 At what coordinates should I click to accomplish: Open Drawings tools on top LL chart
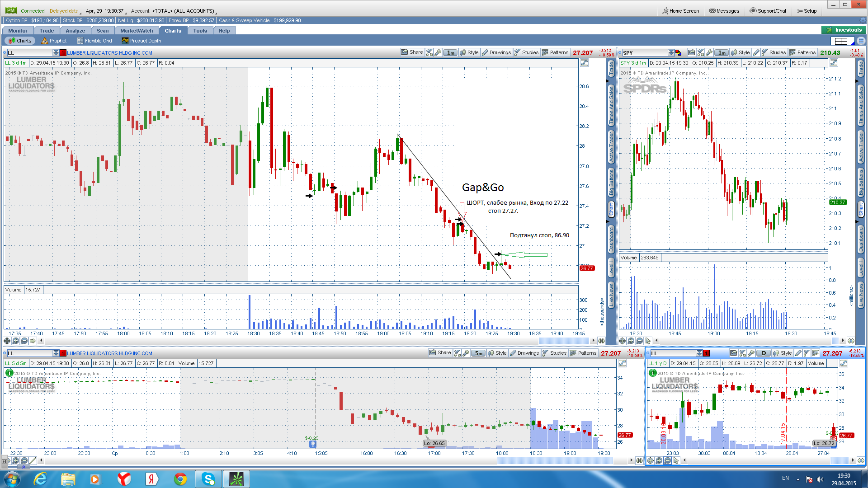tap(496, 52)
